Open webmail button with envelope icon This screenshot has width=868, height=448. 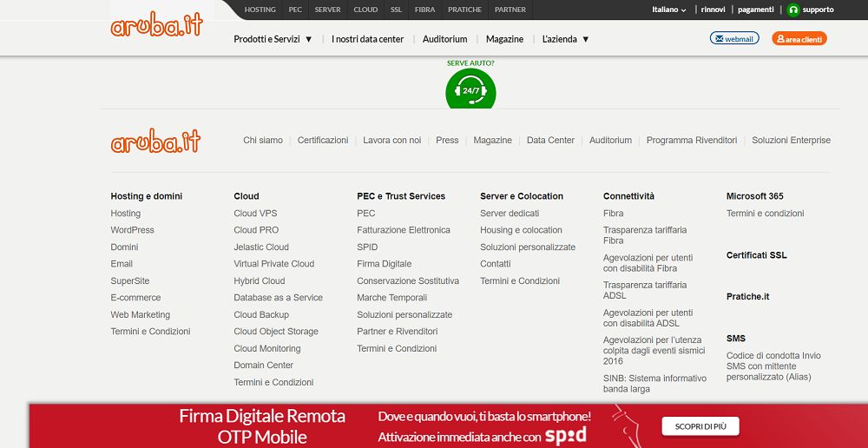(734, 38)
